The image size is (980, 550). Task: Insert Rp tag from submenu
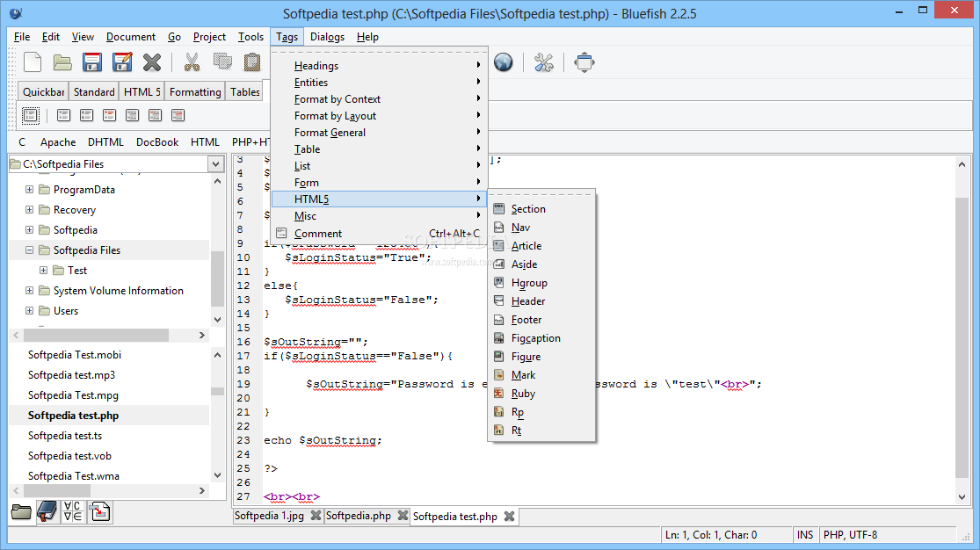(541, 412)
